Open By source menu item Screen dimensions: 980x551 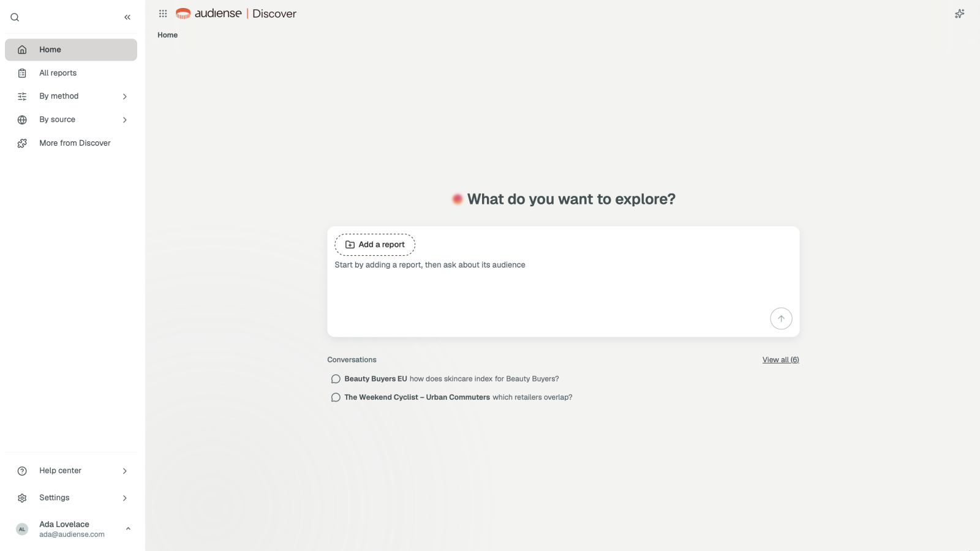tap(71, 119)
